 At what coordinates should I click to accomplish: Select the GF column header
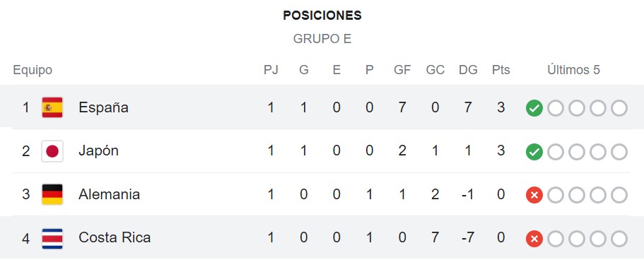coord(402,70)
